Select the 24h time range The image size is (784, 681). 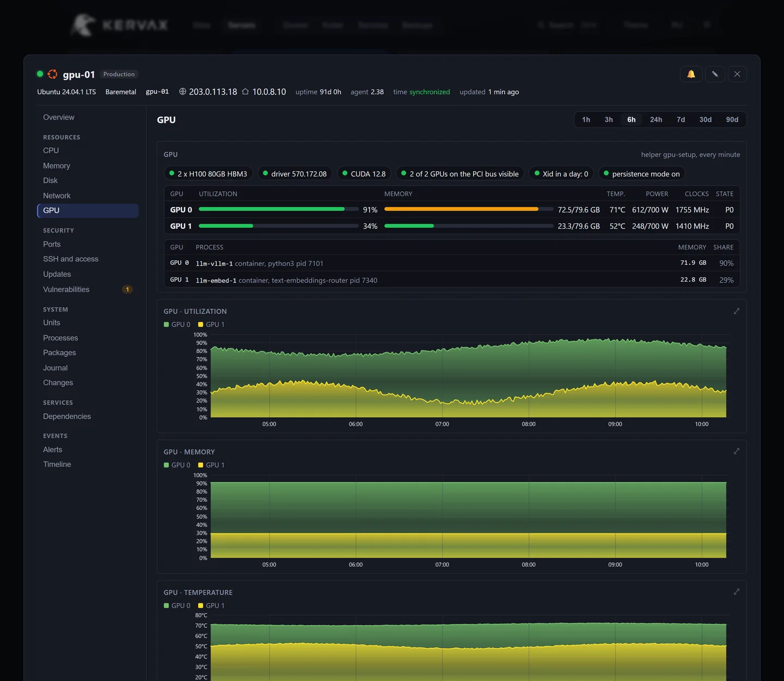(x=656, y=119)
